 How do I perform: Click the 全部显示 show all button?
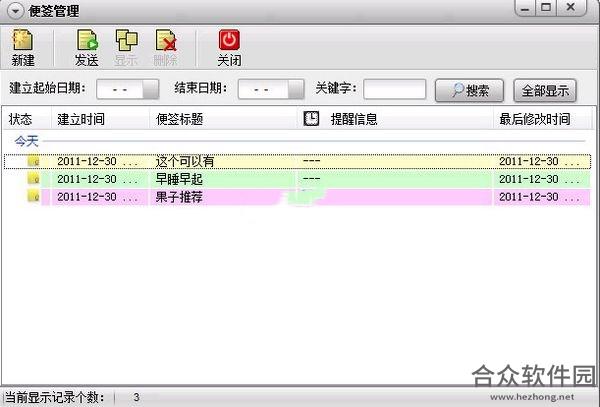pos(545,90)
